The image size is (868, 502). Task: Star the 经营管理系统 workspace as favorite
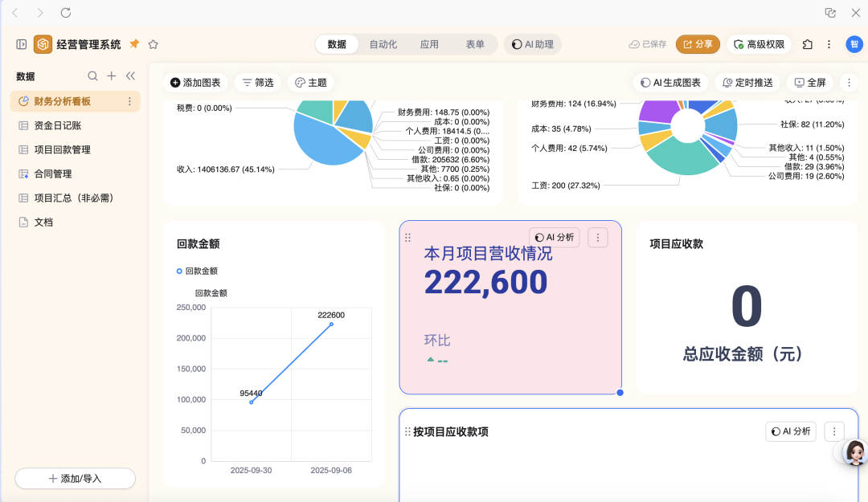point(154,44)
